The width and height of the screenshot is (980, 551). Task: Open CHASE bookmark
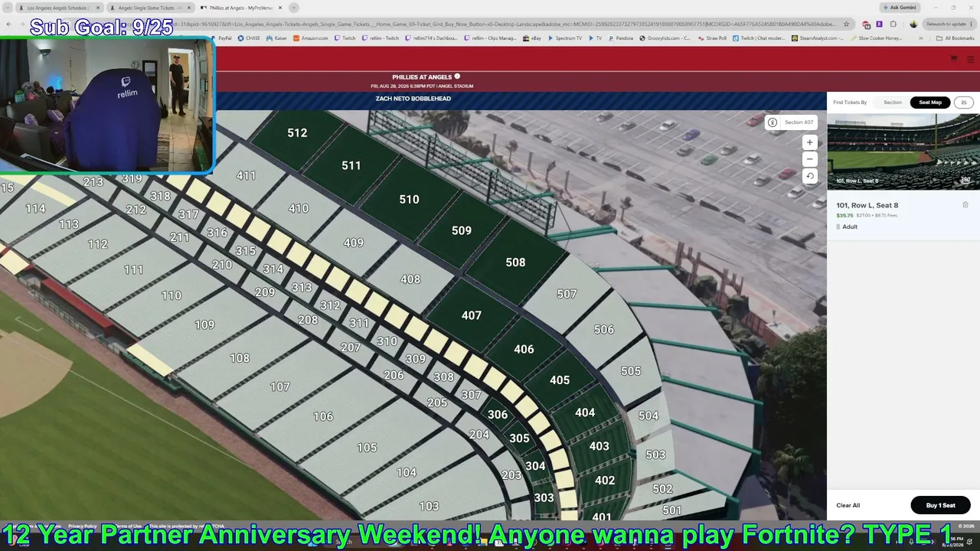[249, 37]
